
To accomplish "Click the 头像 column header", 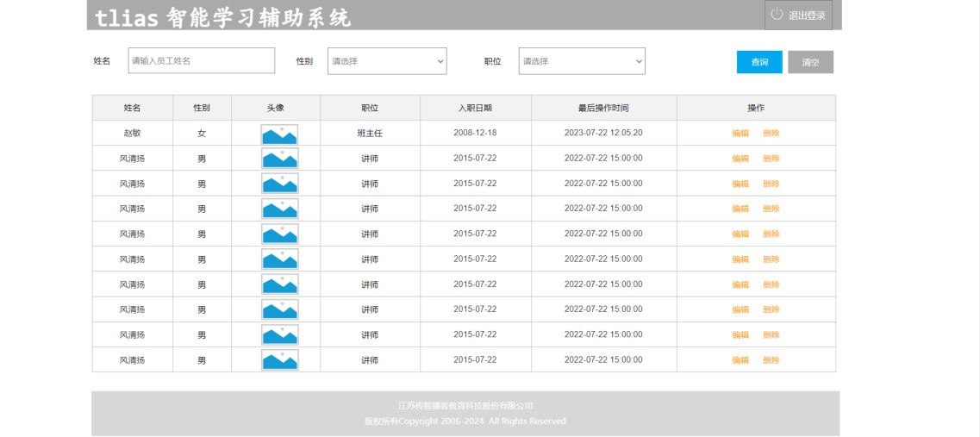I will click(x=276, y=108).
